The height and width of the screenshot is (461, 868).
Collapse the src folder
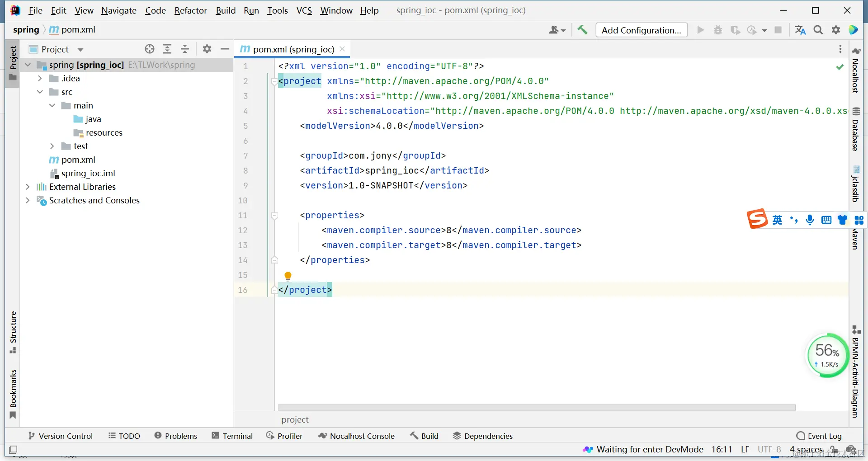(x=40, y=92)
